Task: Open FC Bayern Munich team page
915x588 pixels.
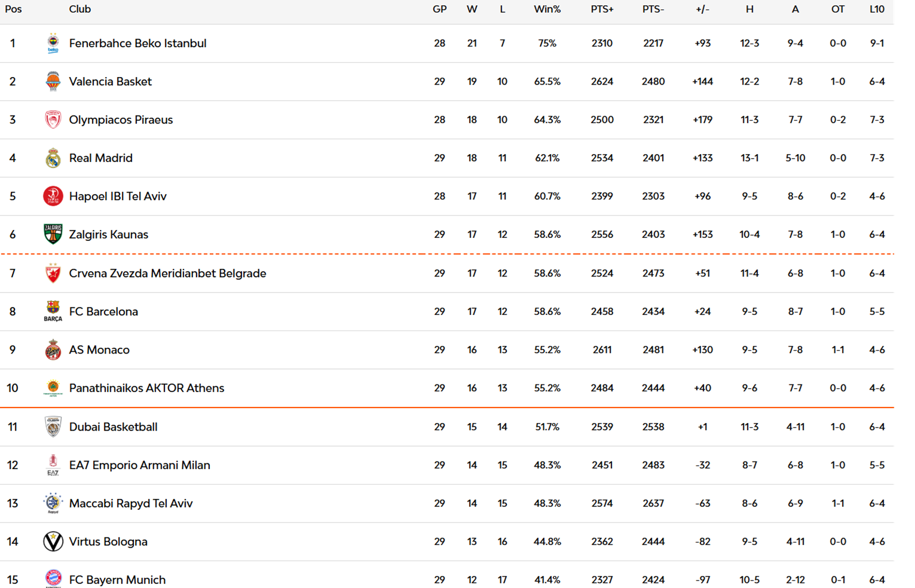Action: (117, 579)
